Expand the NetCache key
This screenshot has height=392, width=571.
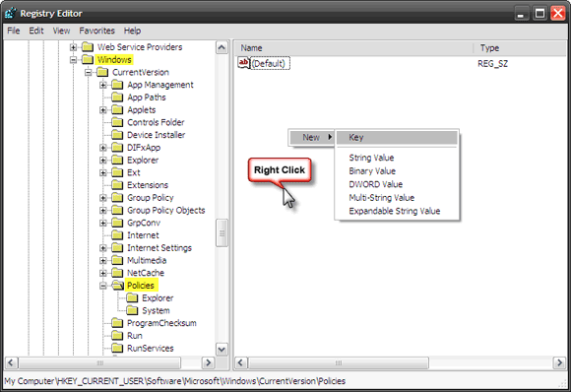pyautogui.click(x=103, y=273)
